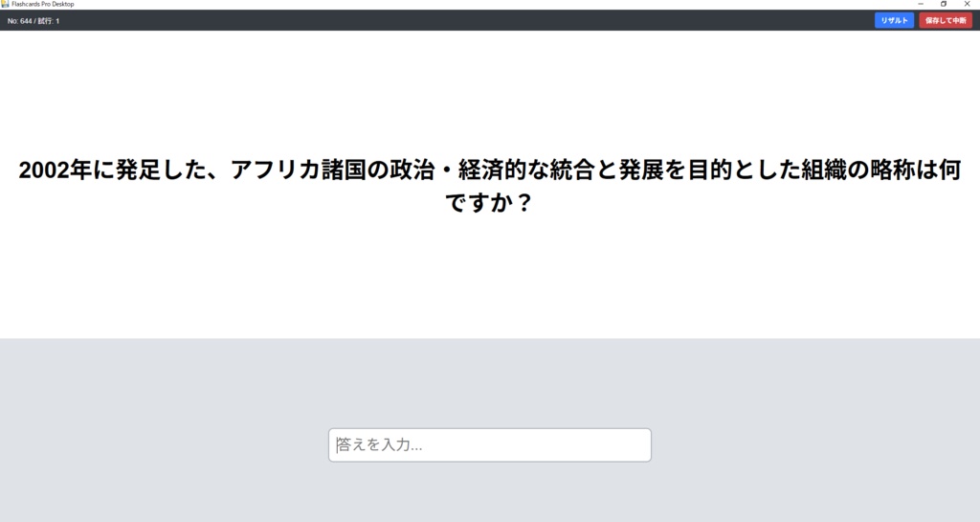Image resolution: width=980 pixels, height=522 pixels.
Task: Click the gray panel above the answer field
Action: pos(489,383)
